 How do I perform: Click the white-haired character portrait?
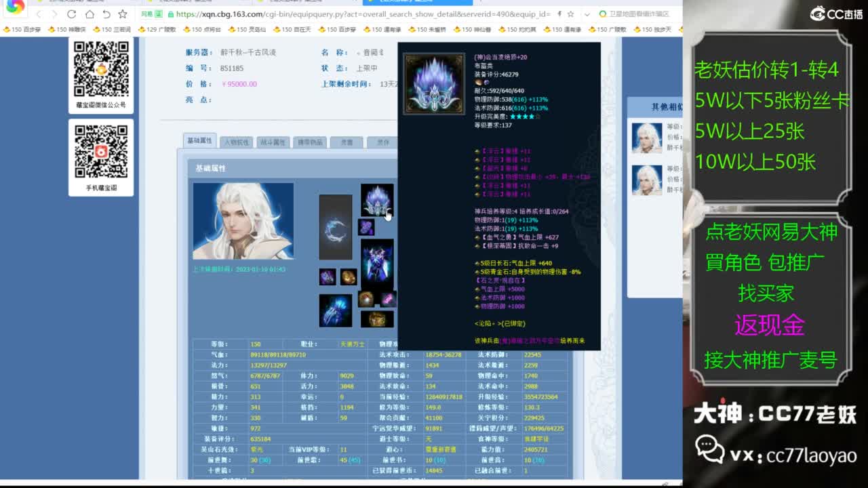coord(243,221)
